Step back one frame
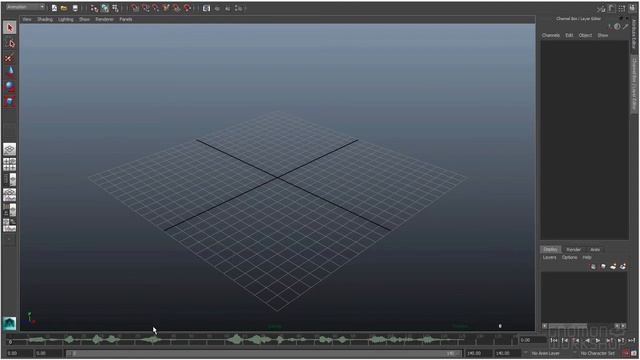640x360 pixels. 565,340
